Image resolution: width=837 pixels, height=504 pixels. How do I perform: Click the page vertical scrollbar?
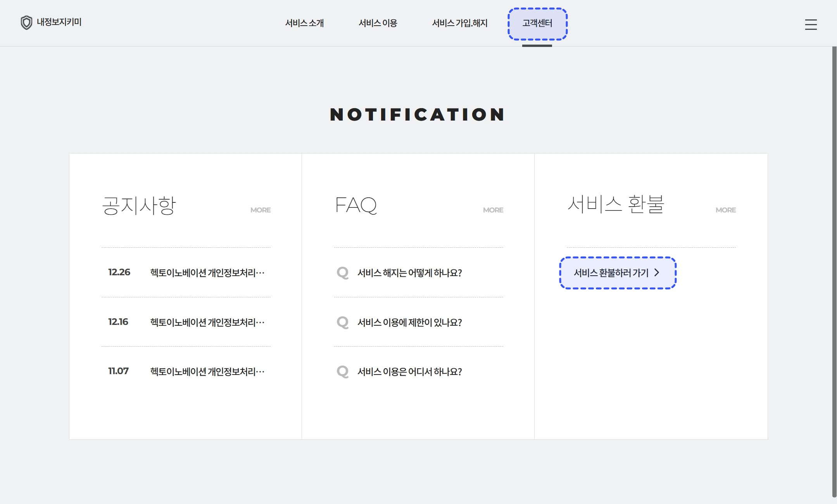[x=834, y=271]
